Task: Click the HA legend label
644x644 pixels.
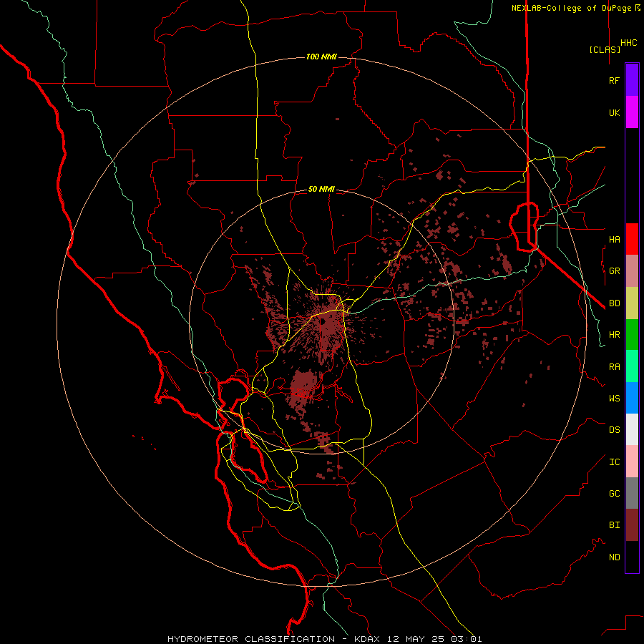Action: [614, 239]
